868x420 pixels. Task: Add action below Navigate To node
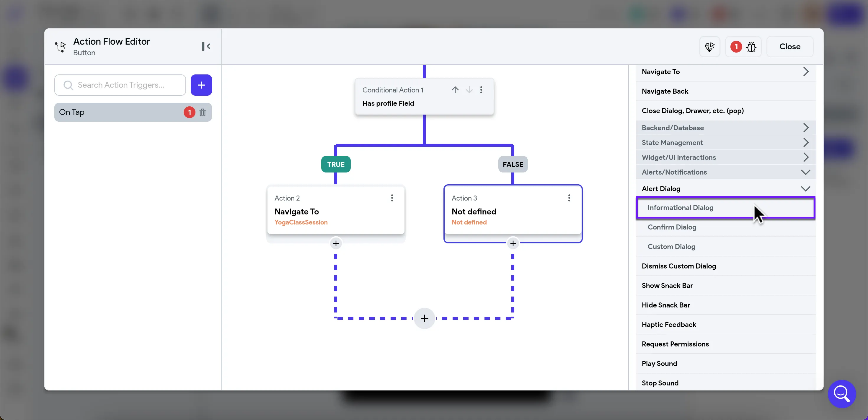pyautogui.click(x=336, y=243)
